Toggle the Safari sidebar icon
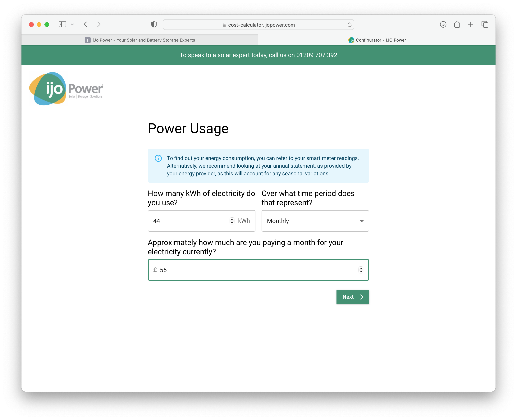 [62, 25]
